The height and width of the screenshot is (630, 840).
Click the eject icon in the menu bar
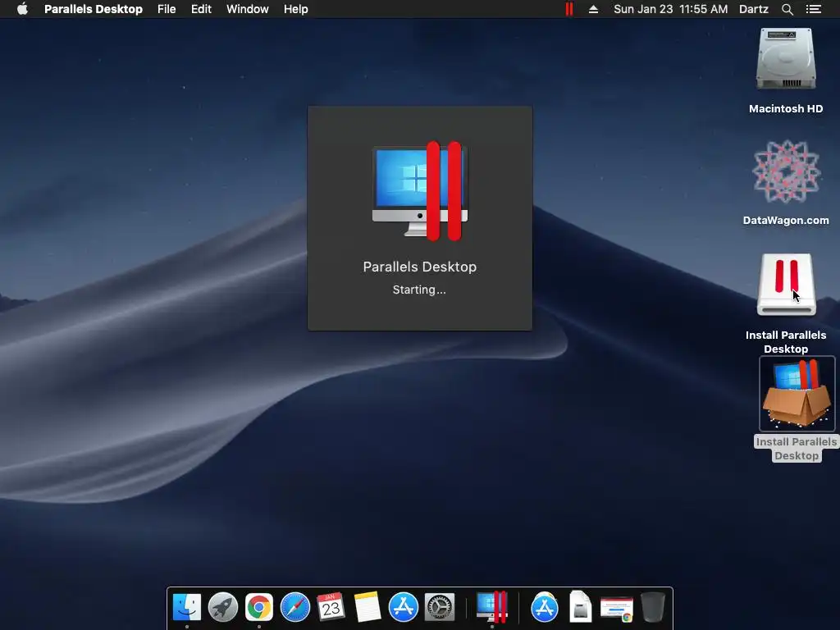pyautogui.click(x=593, y=9)
